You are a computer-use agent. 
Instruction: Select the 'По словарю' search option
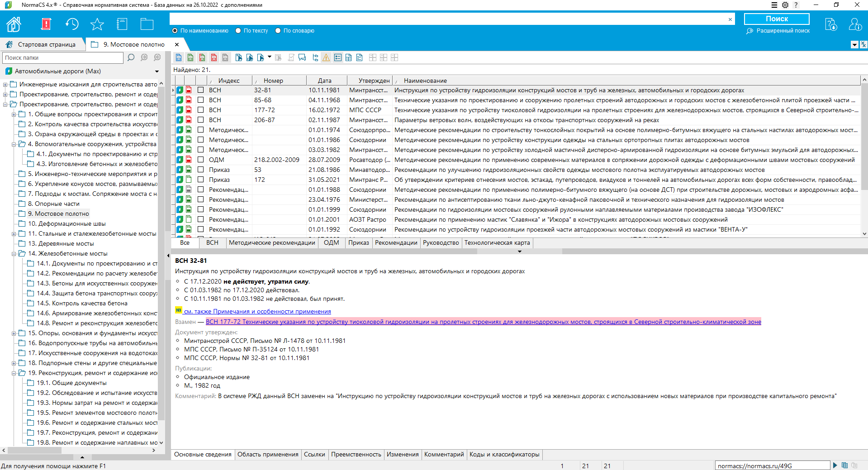pyautogui.click(x=278, y=30)
